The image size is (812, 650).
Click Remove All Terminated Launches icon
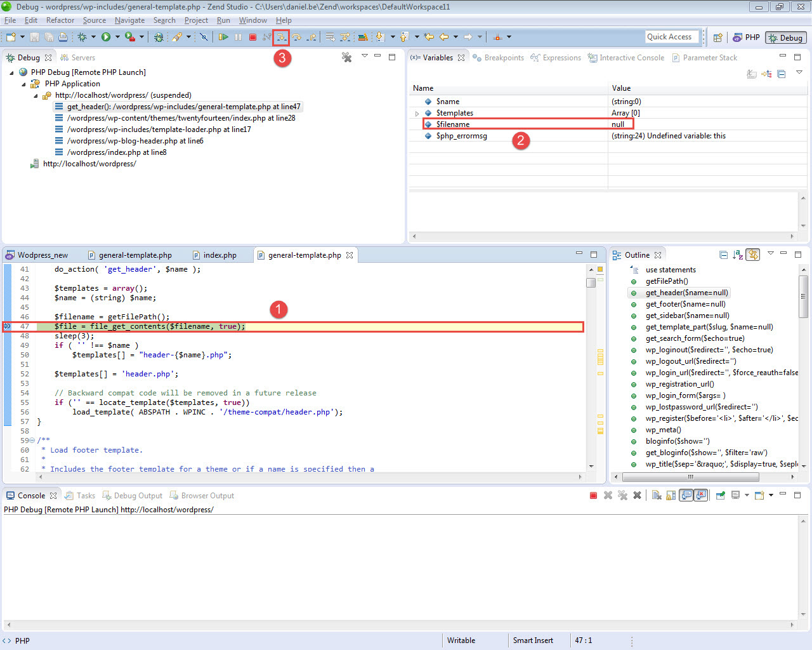[x=346, y=58]
